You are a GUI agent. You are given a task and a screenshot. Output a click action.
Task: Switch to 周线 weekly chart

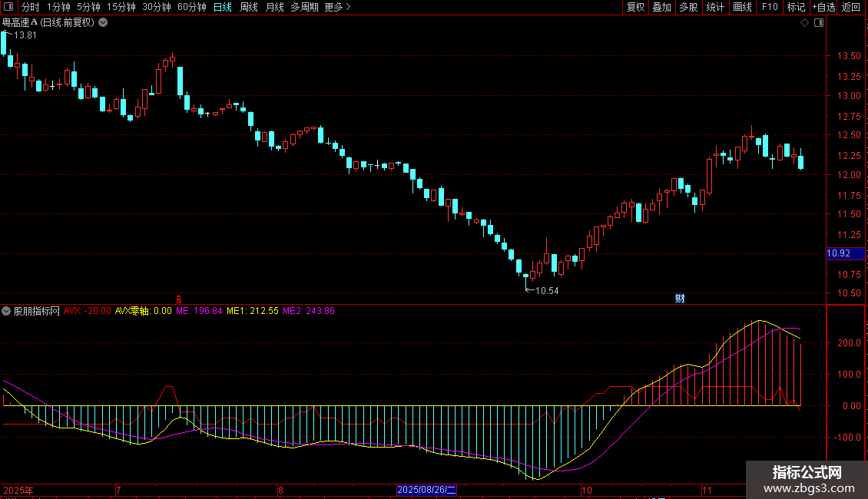point(248,8)
